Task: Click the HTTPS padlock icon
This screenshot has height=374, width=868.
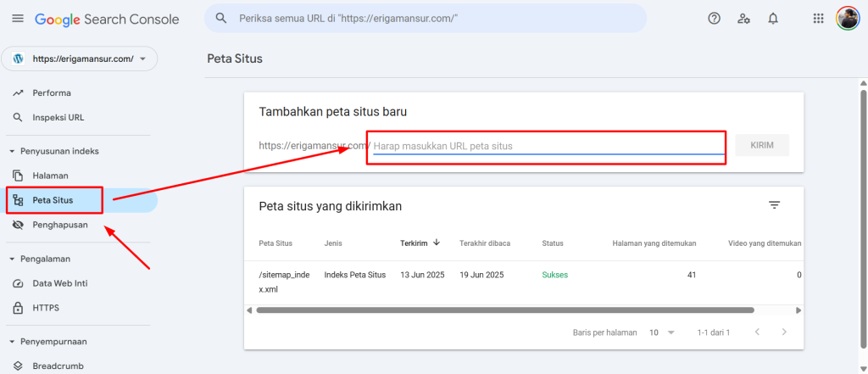Action: tap(19, 308)
